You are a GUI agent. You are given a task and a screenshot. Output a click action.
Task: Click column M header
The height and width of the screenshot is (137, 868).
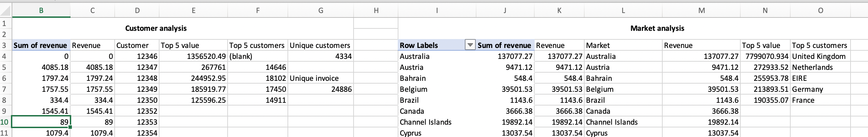point(701,11)
